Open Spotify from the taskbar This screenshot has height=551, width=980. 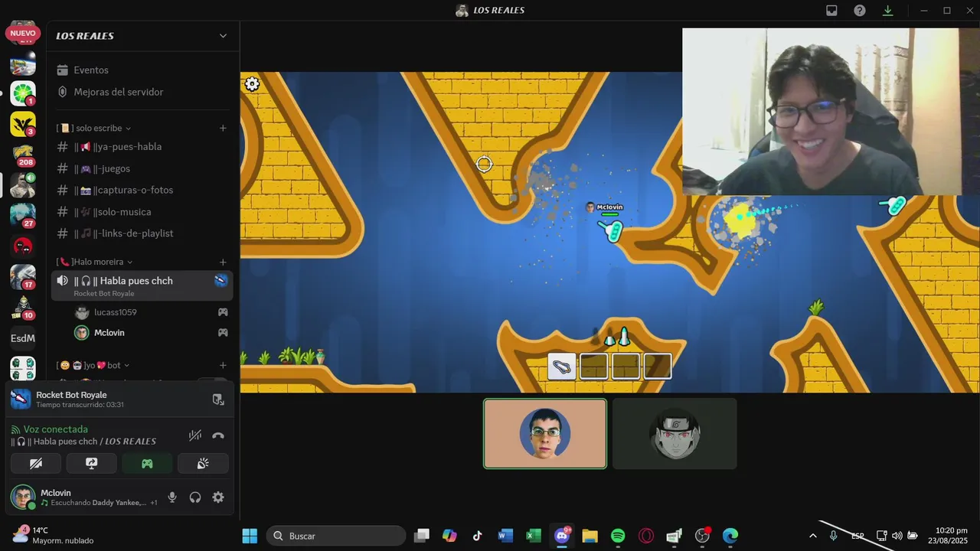pyautogui.click(x=618, y=536)
